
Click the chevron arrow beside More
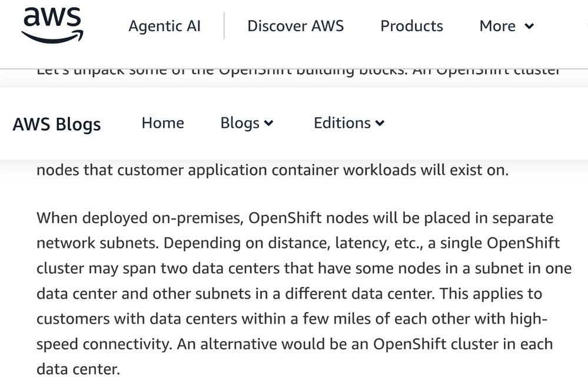(x=529, y=27)
